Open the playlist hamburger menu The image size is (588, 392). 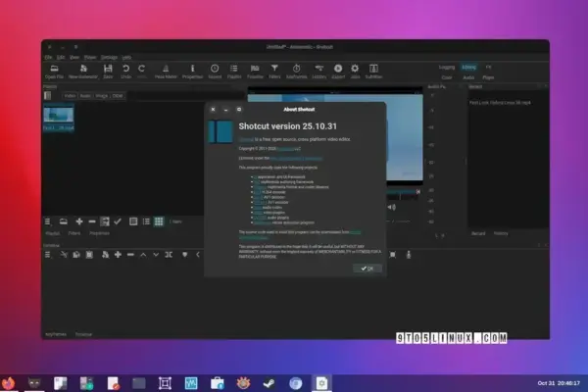coord(48,221)
